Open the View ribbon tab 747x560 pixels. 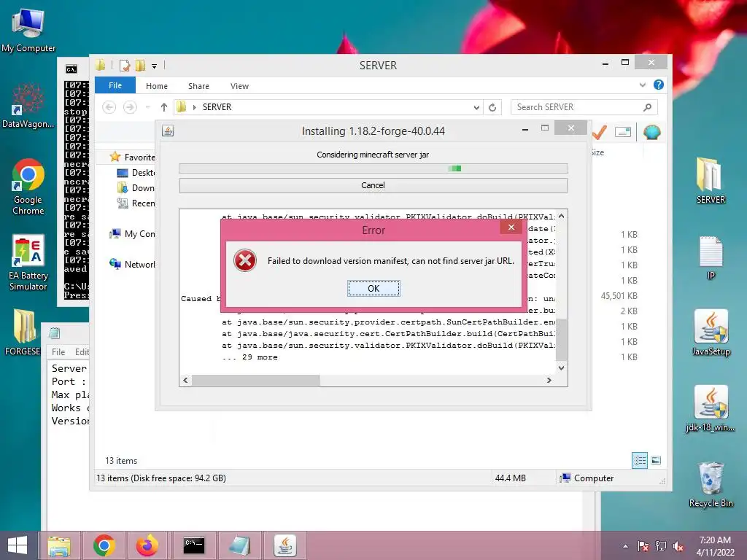(239, 86)
